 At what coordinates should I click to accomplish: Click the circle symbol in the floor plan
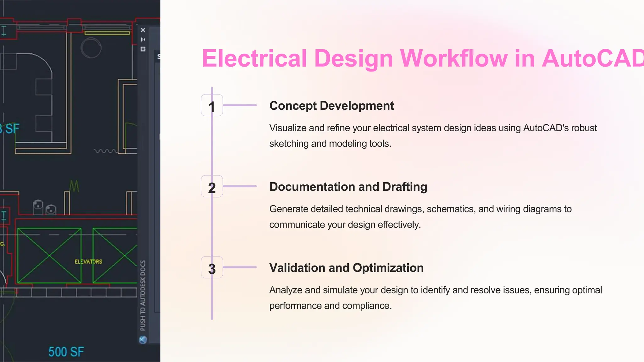(91, 48)
